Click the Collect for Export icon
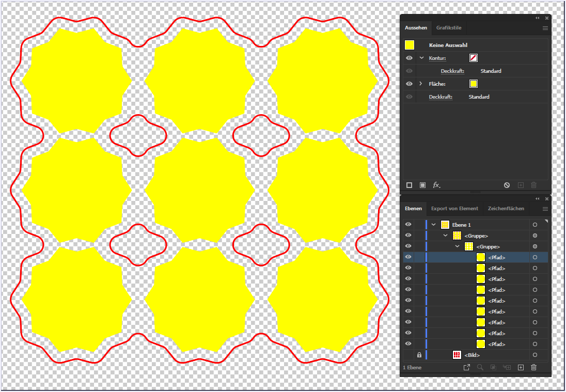Viewport: 566px width, 392px height. tap(467, 367)
